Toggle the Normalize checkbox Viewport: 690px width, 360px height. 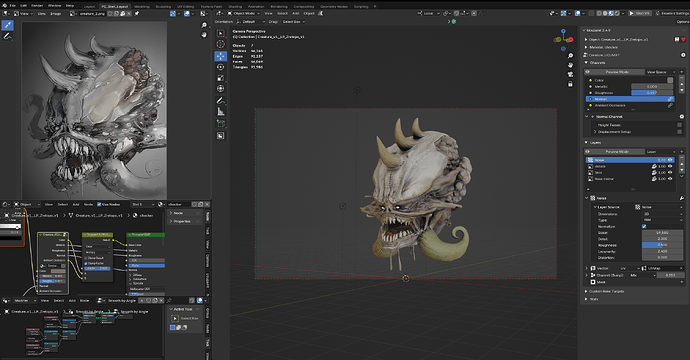[x=644, y=226]
